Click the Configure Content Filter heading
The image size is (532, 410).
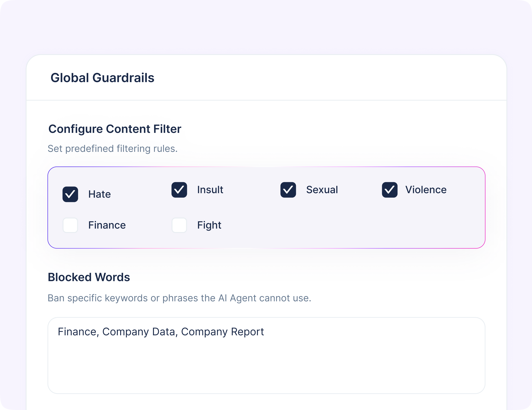115,129
